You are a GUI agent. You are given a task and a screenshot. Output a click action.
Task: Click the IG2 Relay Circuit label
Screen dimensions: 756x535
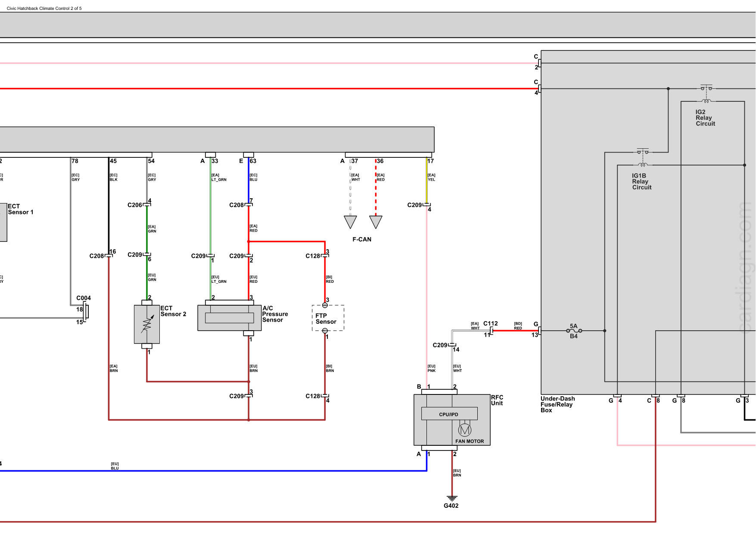pos(705,118)
